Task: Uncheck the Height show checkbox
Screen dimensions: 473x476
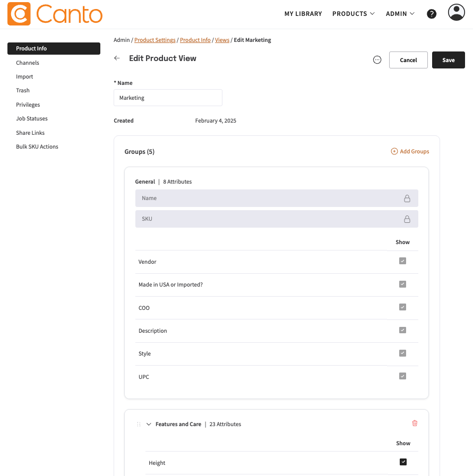Action: pos(403,462)
